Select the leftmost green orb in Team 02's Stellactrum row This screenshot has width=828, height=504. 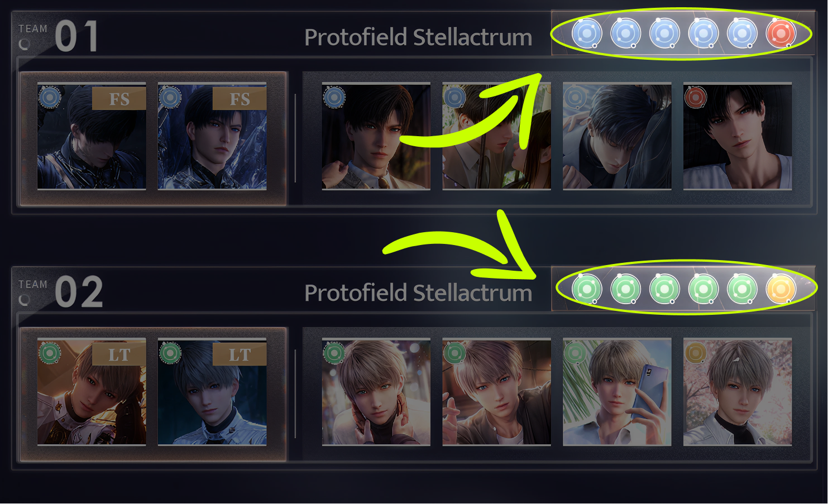click(x=586, y=289)
